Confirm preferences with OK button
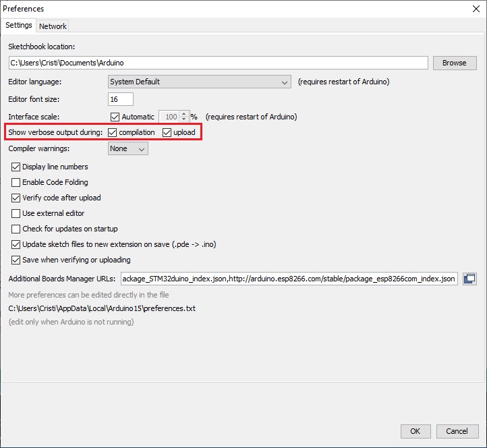Screen dimensions: 487x448 coord(416,431)
